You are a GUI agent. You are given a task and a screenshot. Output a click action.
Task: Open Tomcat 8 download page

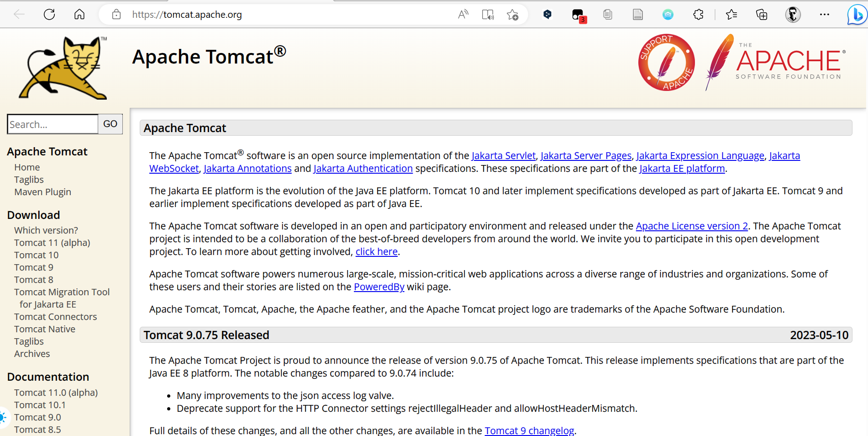(x=33, y=280)
